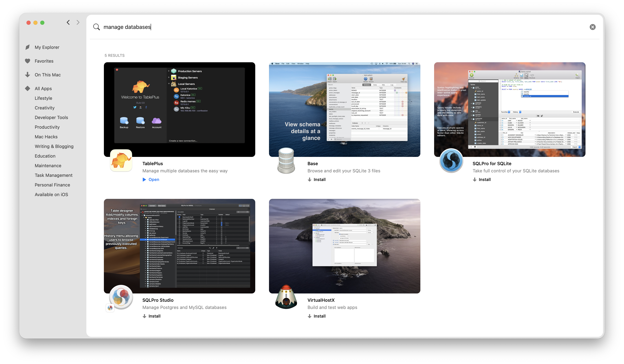
Task: Click the search magnifier icon
Action: 96,27
